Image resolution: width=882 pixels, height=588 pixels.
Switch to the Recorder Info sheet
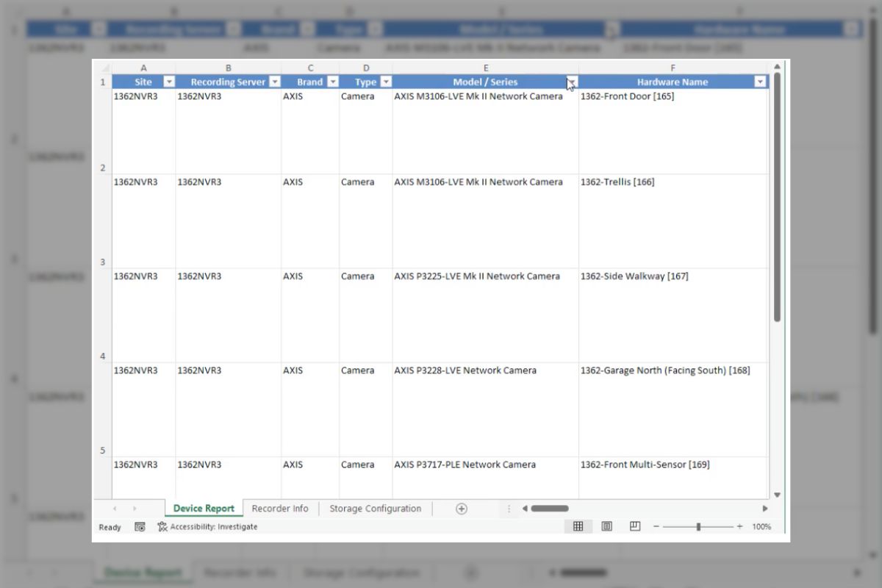click(x=280, y=508)
